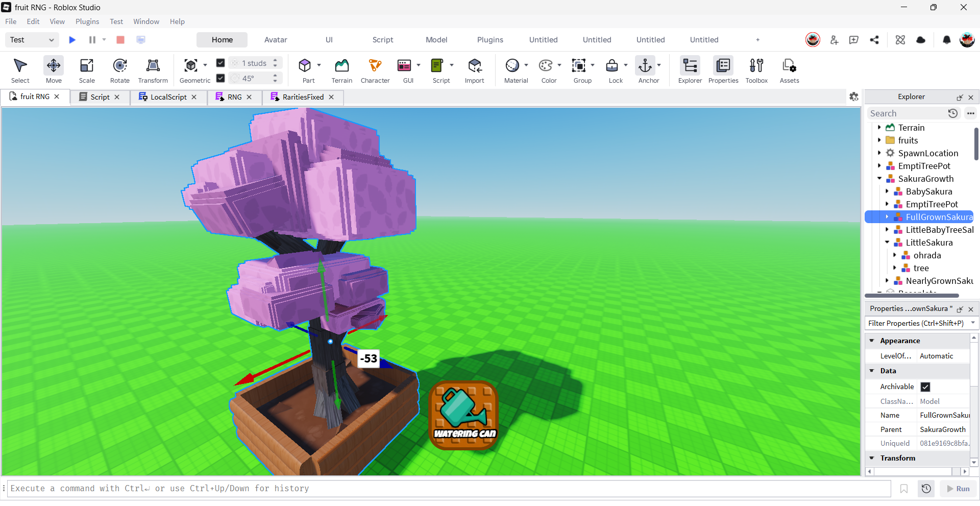The width and height of the screenshot is (980, 506).
Task: Click the Geometric pivot mode icon
Action: coord(191,65)
